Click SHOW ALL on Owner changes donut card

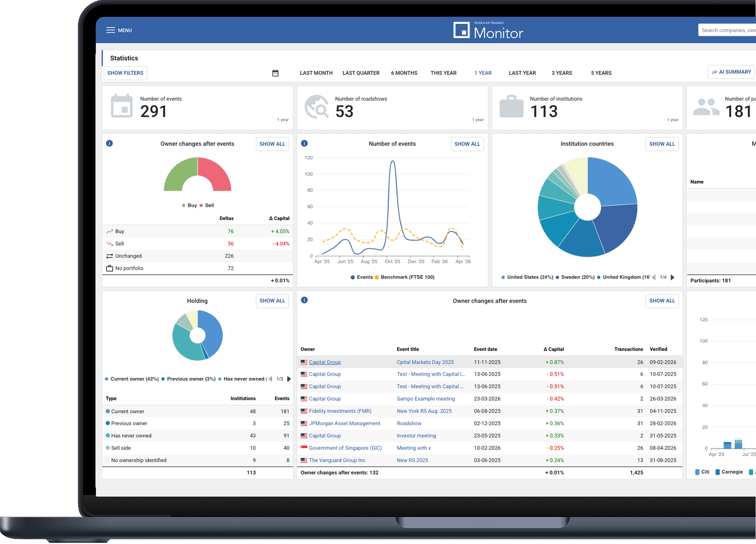coord(272,144)
